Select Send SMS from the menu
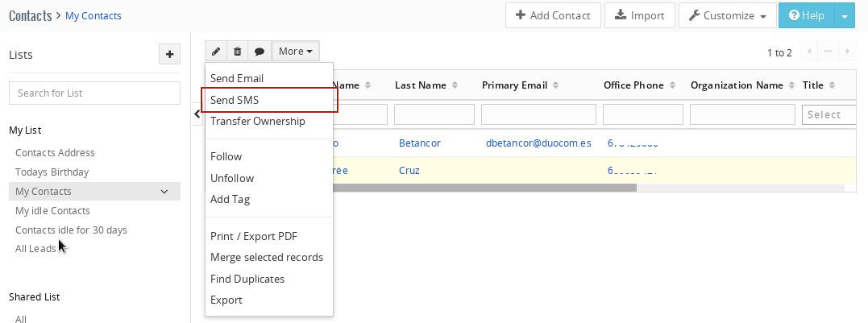Image resolution: width=868 pixels, height=323 pixels. pyautogui.click(x=235, y=100)
